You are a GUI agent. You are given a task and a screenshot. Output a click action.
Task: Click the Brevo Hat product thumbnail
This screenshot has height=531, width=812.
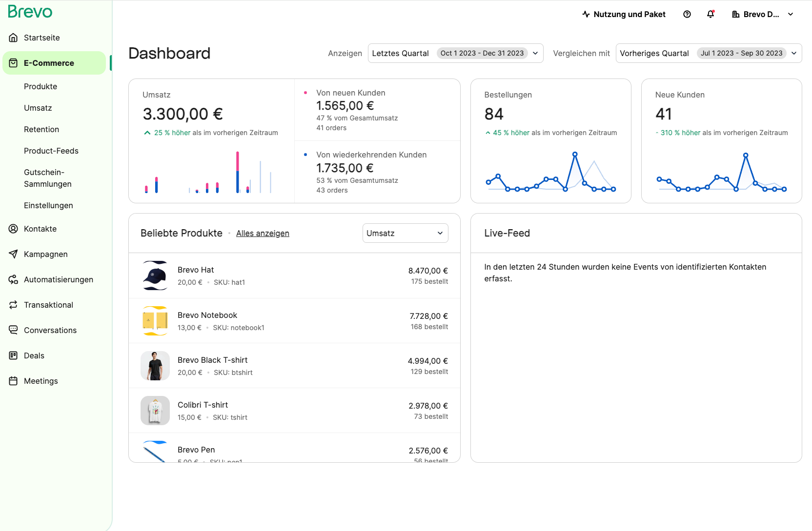155,275
